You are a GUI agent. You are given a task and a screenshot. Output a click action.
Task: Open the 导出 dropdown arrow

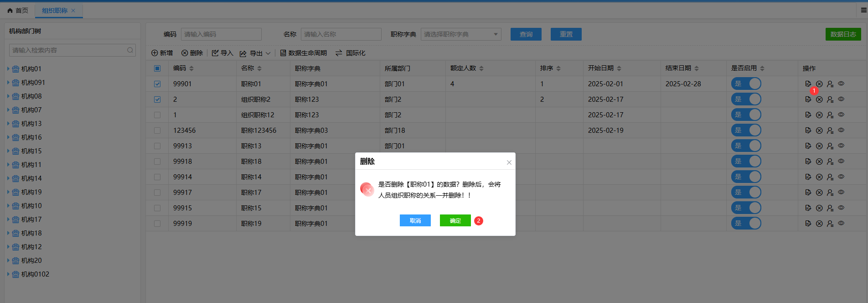(268, 53)
